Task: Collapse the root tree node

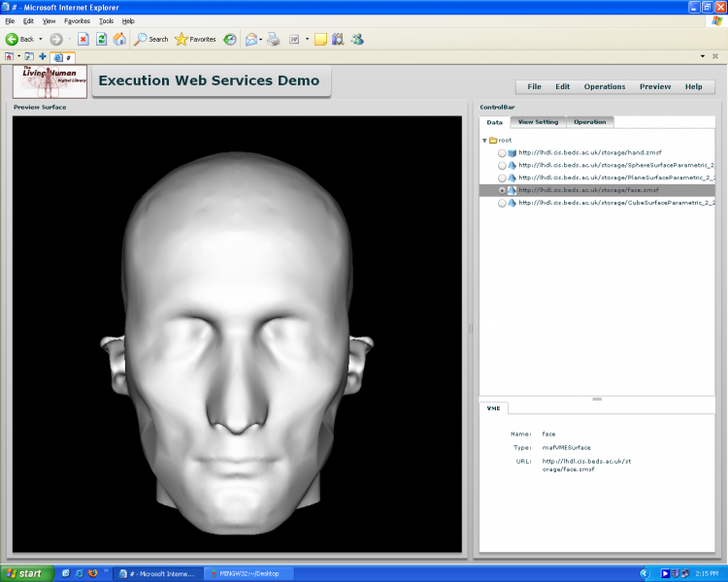Action: click(484, 140)
